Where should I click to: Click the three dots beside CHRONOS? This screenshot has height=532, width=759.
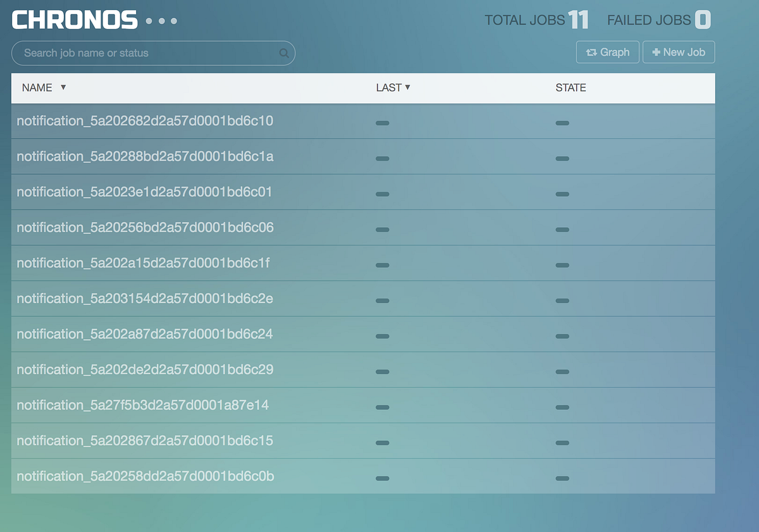point(161,21)
